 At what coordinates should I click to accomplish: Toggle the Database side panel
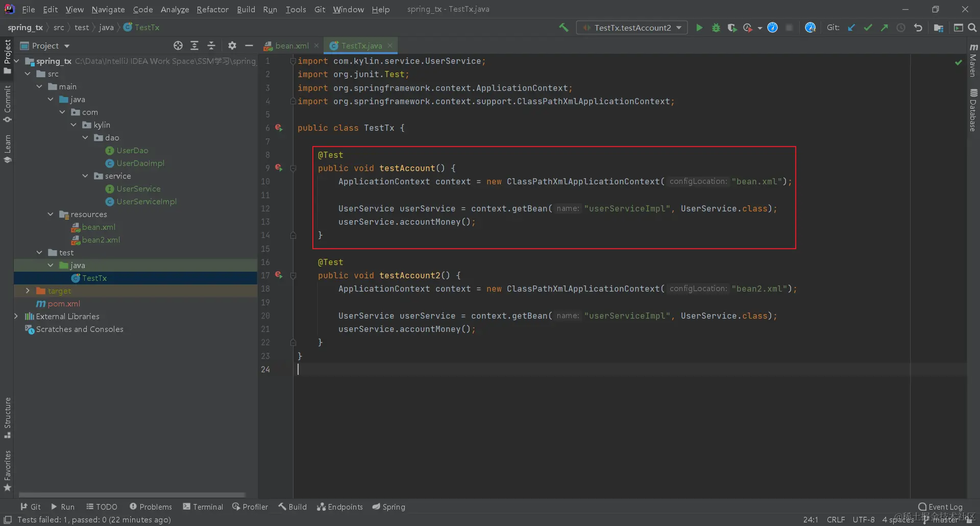pos(973,110)
